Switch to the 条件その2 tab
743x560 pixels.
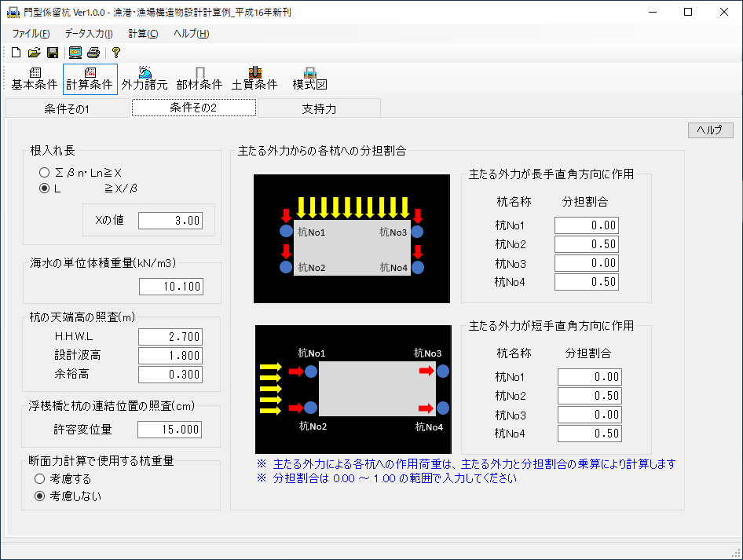pos(194,108)
